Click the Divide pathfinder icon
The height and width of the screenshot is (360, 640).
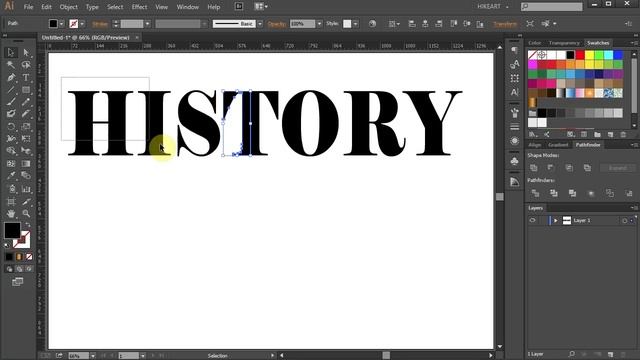(x=535, y=193)
